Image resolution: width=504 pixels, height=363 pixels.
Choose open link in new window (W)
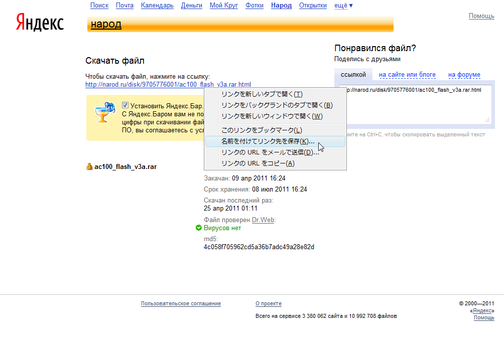pos(275,116)
